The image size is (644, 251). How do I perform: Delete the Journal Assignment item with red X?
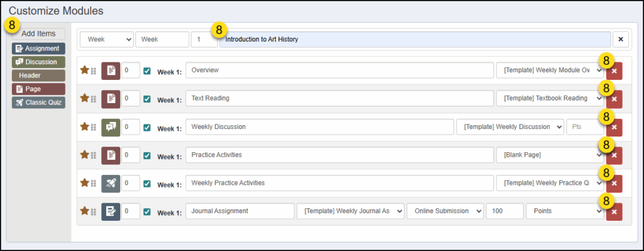pyautogui.click(x=614, y=211)
